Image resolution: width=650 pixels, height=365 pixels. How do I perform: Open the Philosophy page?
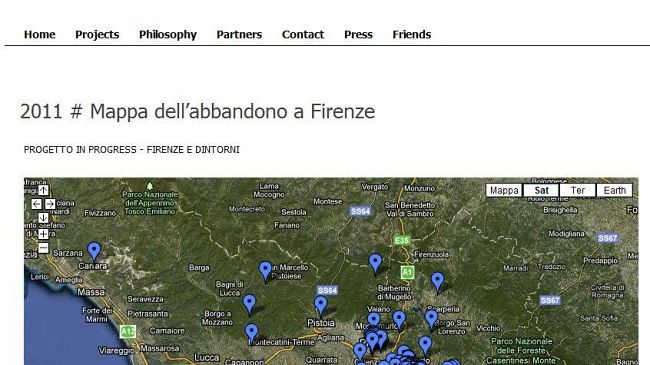pyautogui.click(x=168, y=34)
